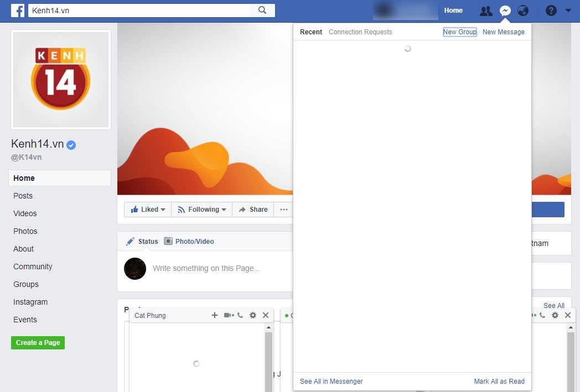
Task: Open the Quick Help question mark icon
Action: pyautogui.click(x=551, y=11)
